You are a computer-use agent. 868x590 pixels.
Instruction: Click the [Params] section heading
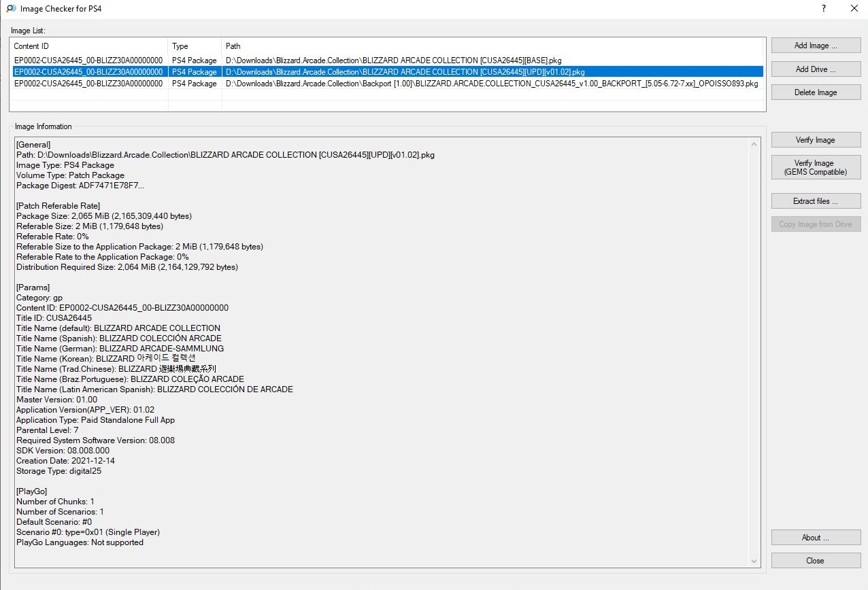(x=33, y=288)
